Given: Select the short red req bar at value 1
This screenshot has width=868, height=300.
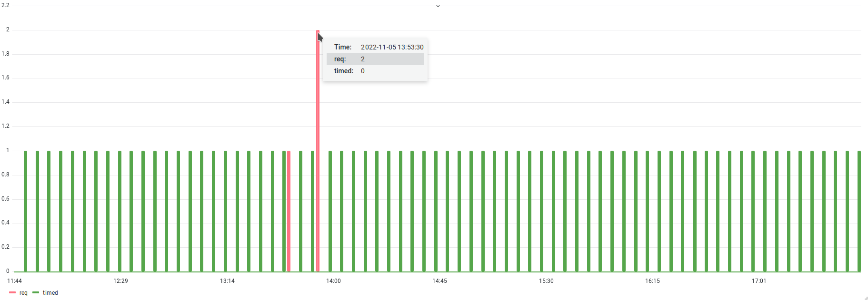Looking at the screenshot, I should click(x=289, y=211).
